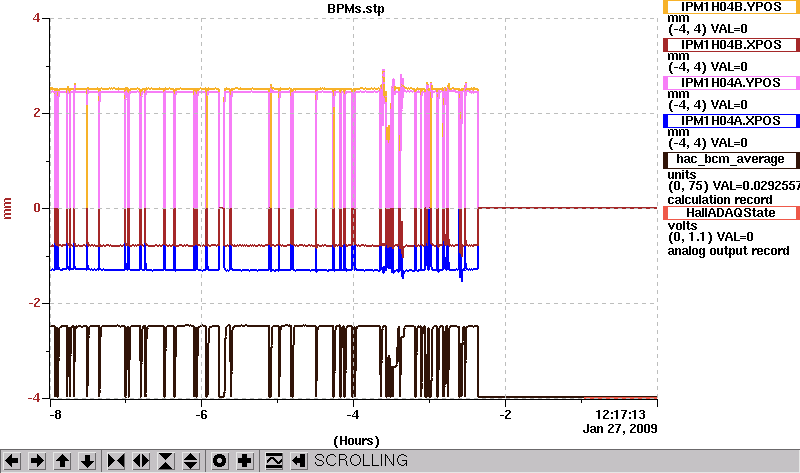Click the red mm y-axis label

7,208
